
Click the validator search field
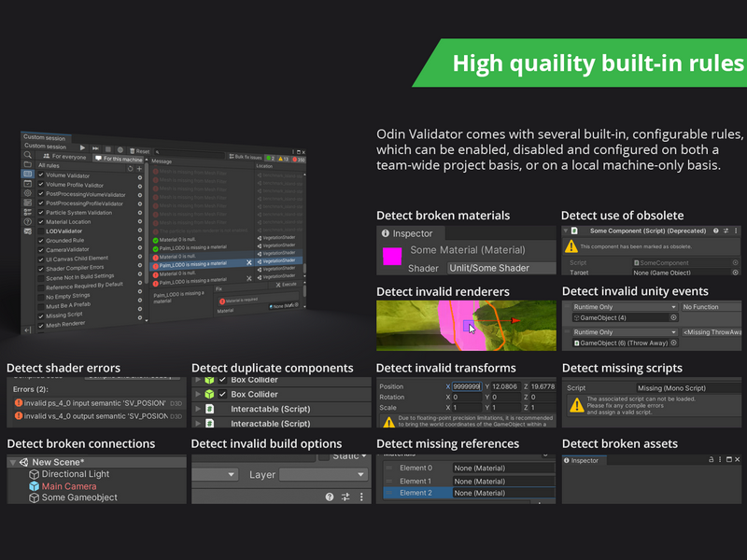point(189,154)
